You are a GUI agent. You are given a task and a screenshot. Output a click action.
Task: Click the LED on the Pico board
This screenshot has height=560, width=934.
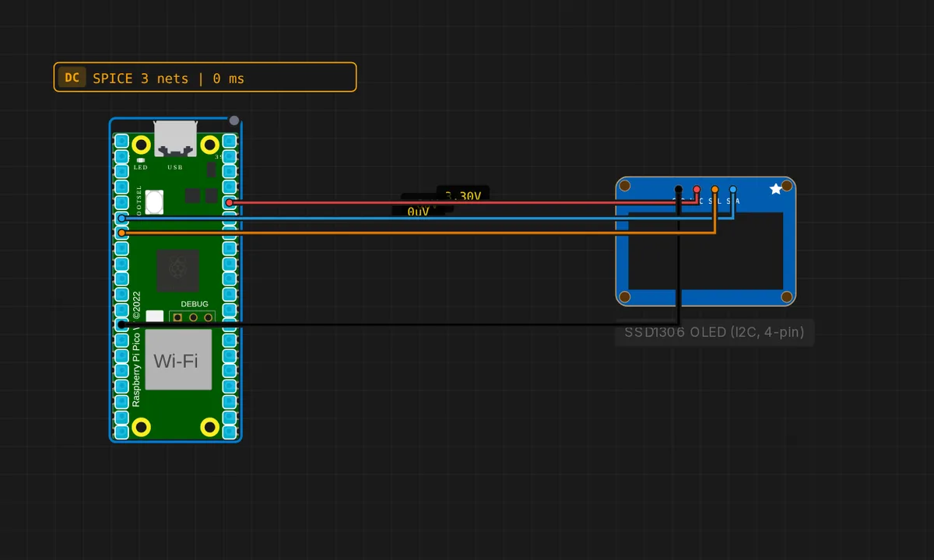[x=140, y=160]
